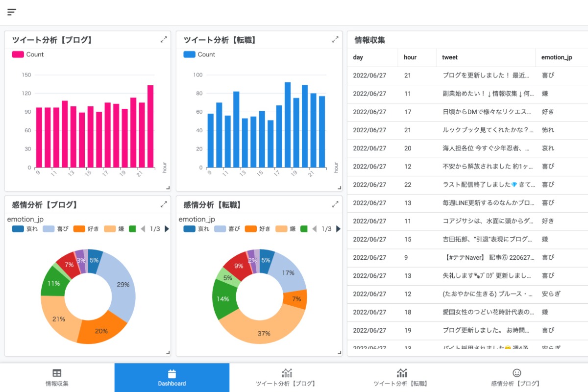Toggle 嫌 legend in 感情分析【転職】
This screenshot has height=392, width=588.
tap(286, 229)
